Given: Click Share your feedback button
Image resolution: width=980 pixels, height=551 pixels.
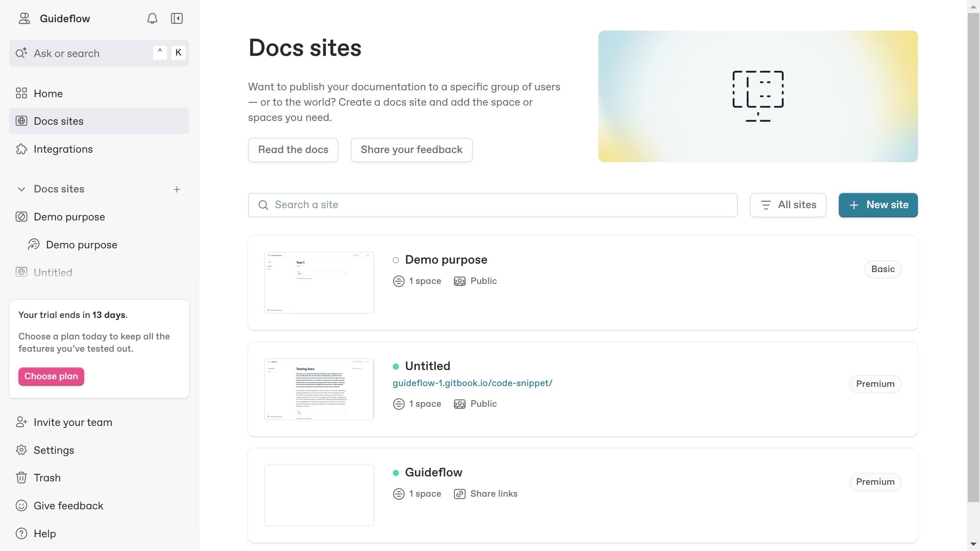Looking at the screenshot, I should coord(412,150).
